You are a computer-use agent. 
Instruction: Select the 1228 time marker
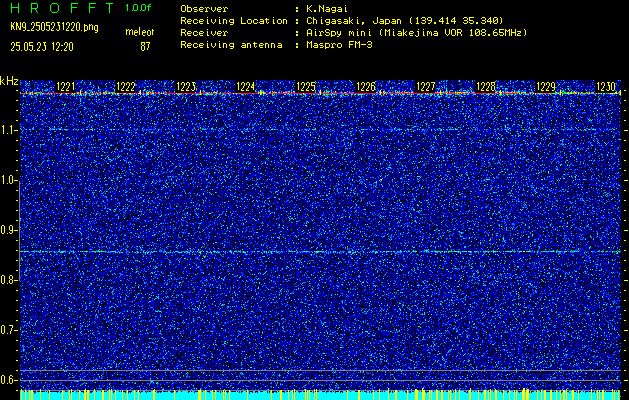(485, 86)
